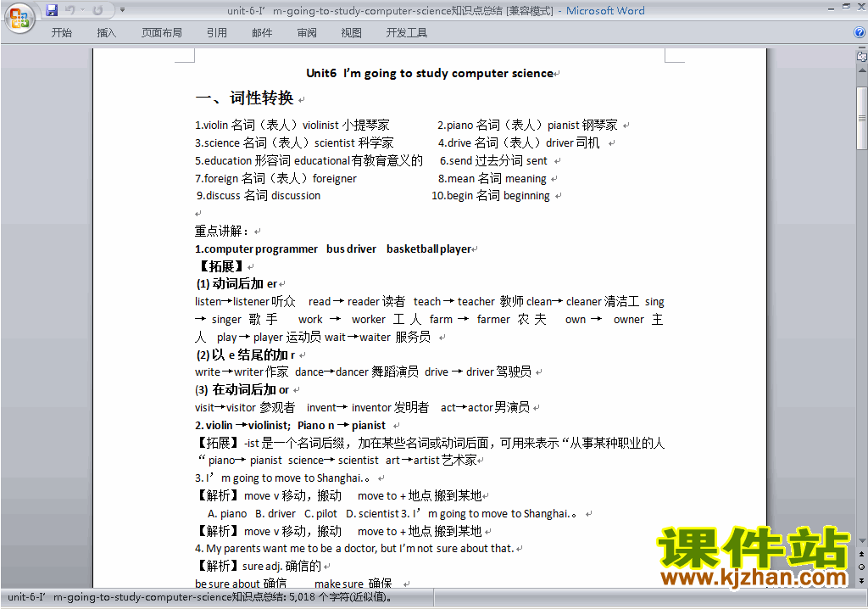The height and width of the screenshot is (609, 868).
Task: Click the line 'listen→listener 听众 read→reader 读者'
Action: tap(429, 301)
